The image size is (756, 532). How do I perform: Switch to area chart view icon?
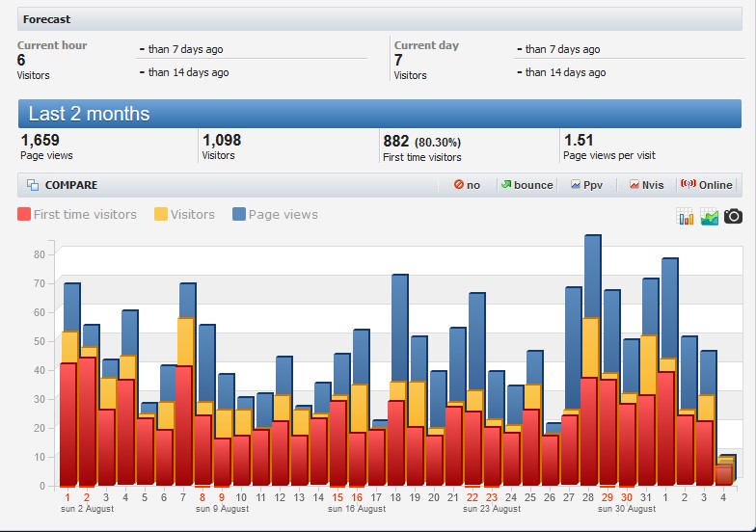click(x=710, y=217)
